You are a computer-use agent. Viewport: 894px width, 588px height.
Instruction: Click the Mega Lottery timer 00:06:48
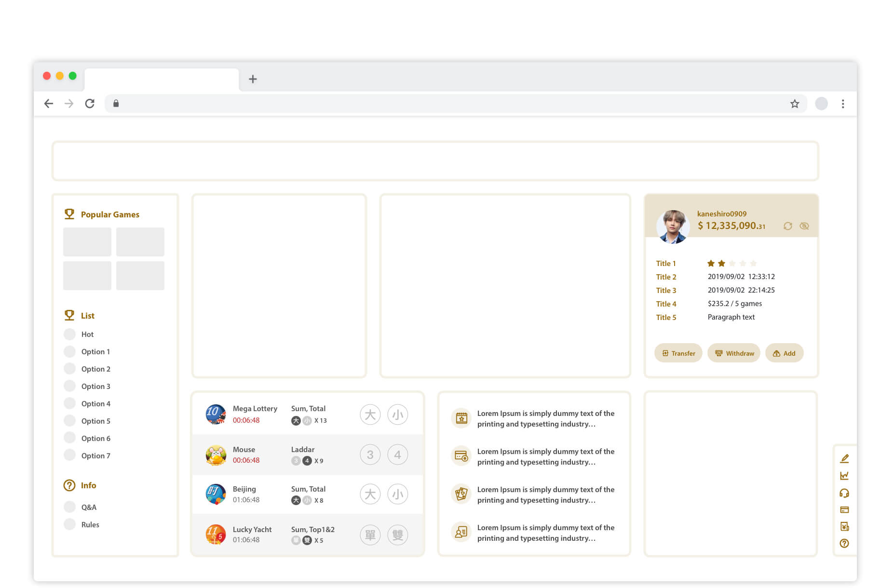tap(246, 420)
